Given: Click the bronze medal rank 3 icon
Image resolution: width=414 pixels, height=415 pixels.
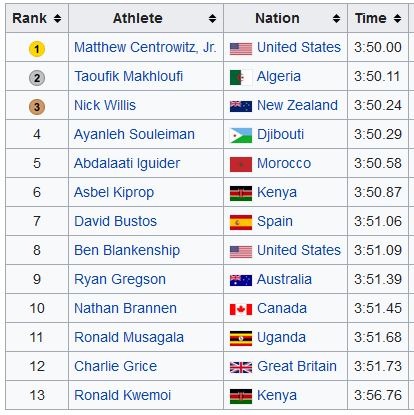Looking at the screenshot, I should point(37,107).
